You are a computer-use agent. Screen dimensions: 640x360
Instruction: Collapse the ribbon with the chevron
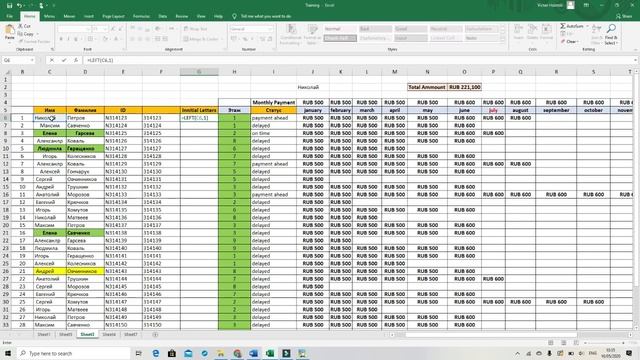(636, 49)
